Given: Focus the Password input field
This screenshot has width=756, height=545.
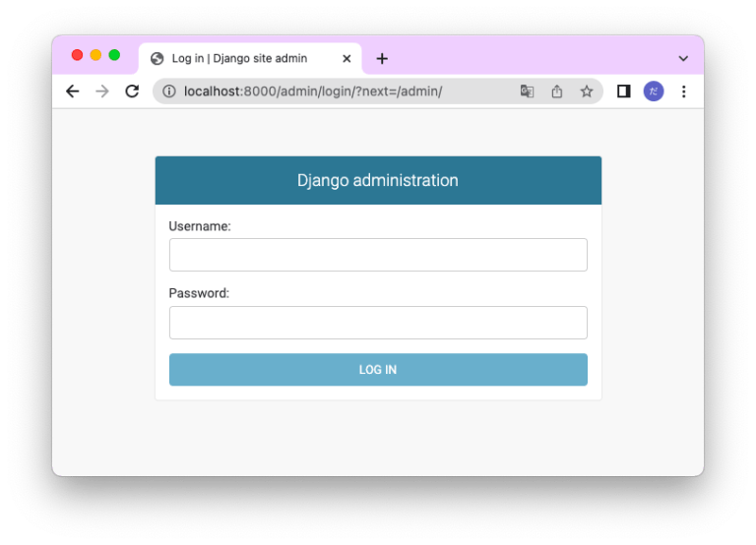Looking at the screenshot, I should pyautogui.click(x=378, y=323).
